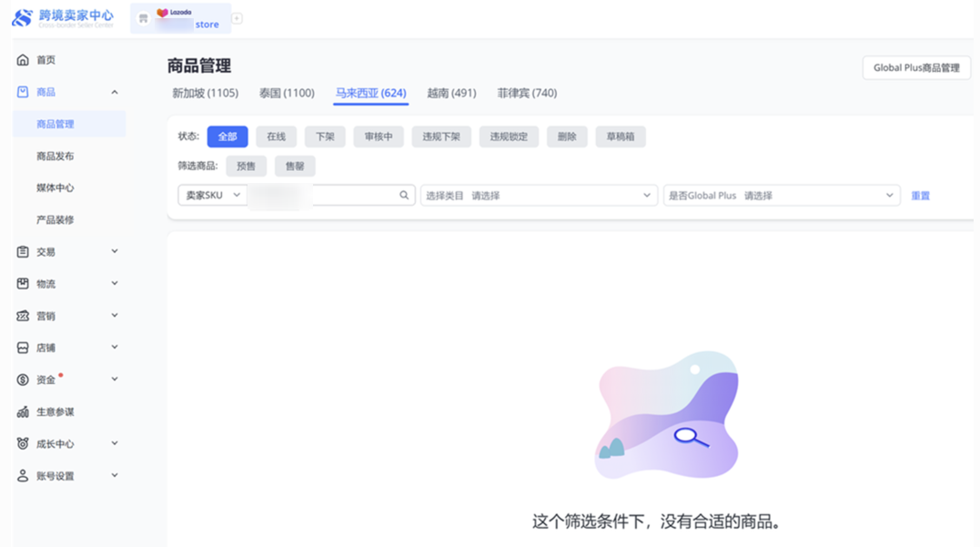This screenshot has height=547, width=980.
Task: Click the 重置 reset link
Action: tap(921, 196)
